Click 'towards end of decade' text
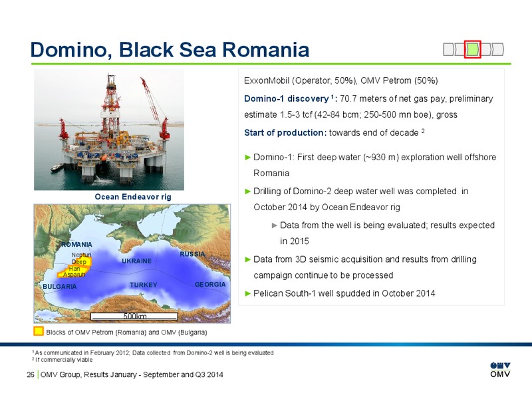The image size is (532, 399). point(374,132)
